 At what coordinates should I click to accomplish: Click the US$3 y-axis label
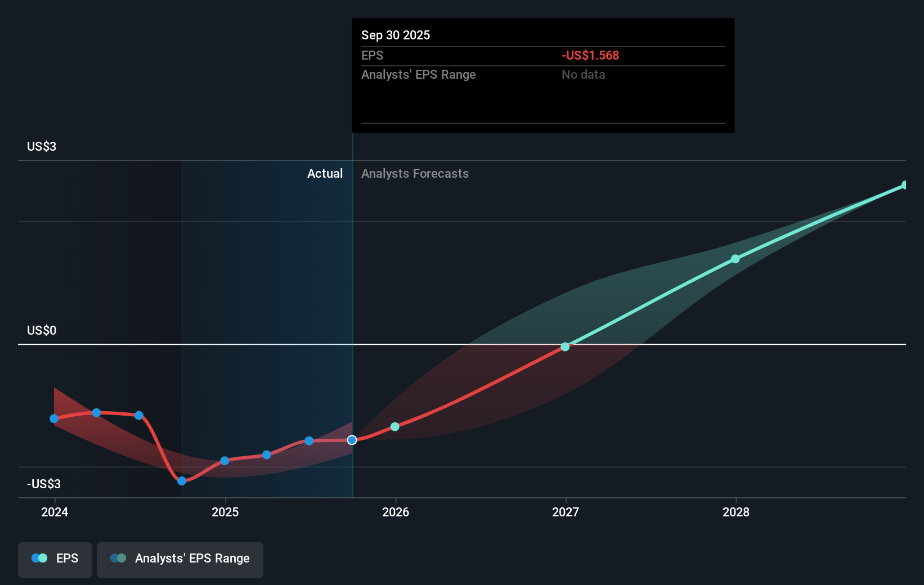[x=42, y=146]
